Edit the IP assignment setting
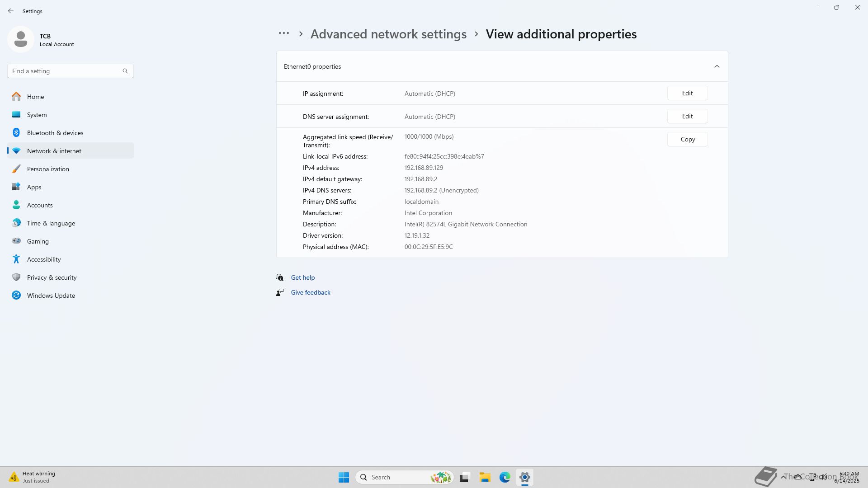The height and width of the screenshot is (488, 868). [687, 93]
